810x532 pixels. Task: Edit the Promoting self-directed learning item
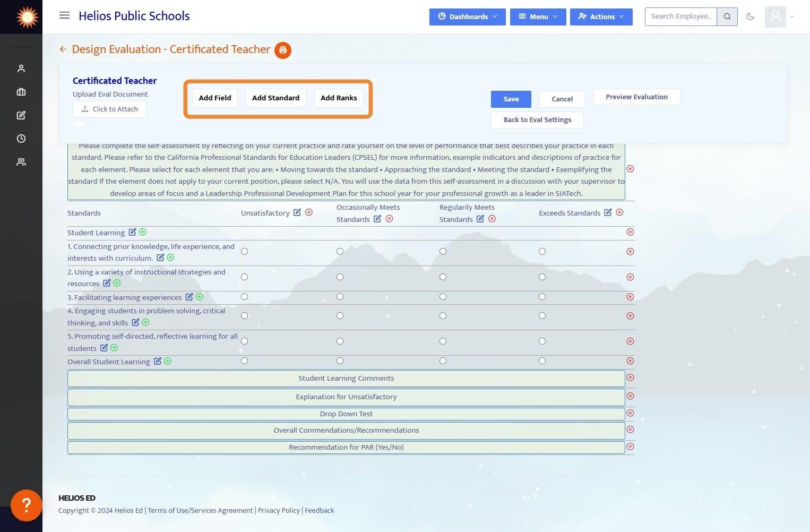click(x=104, y=348)
